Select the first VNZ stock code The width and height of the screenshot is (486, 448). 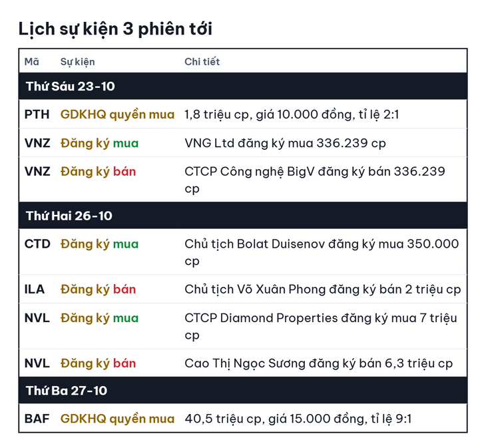[x=37, y=143]
